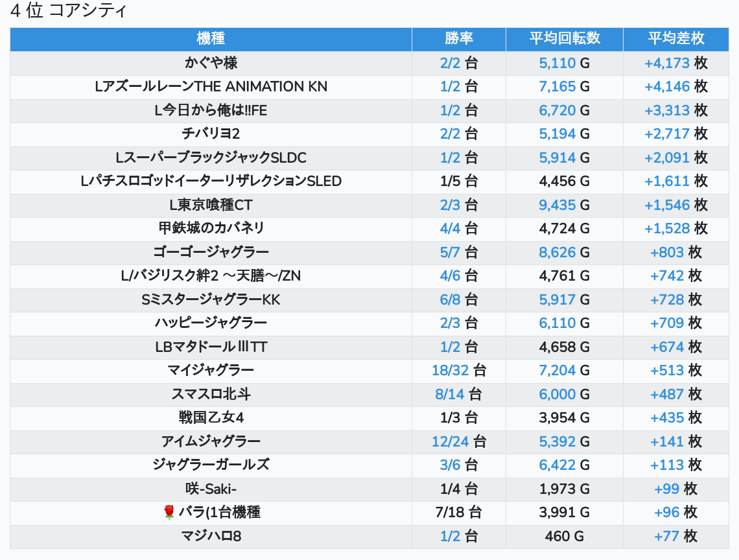This screenshot has width=739, height=560.
Task: Click average spins 6,720 G
Action: click(x=564, y=110)
